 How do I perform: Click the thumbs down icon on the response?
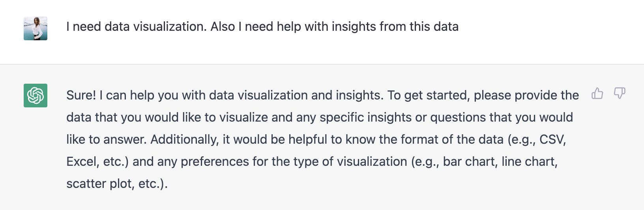coord(620,94)
